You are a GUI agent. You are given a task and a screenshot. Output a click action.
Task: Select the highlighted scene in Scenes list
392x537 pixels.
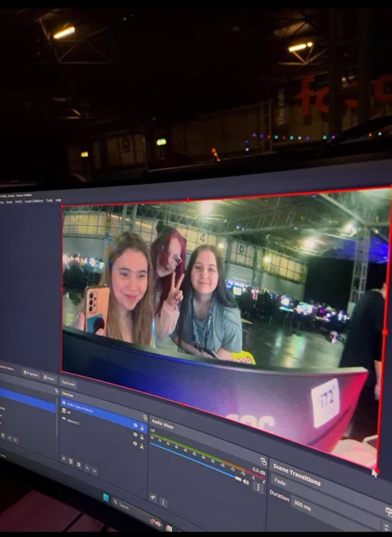coord(28,400)
